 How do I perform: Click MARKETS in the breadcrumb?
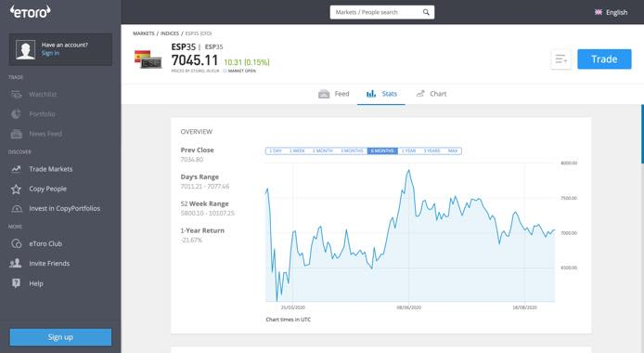tap(144, 33)
